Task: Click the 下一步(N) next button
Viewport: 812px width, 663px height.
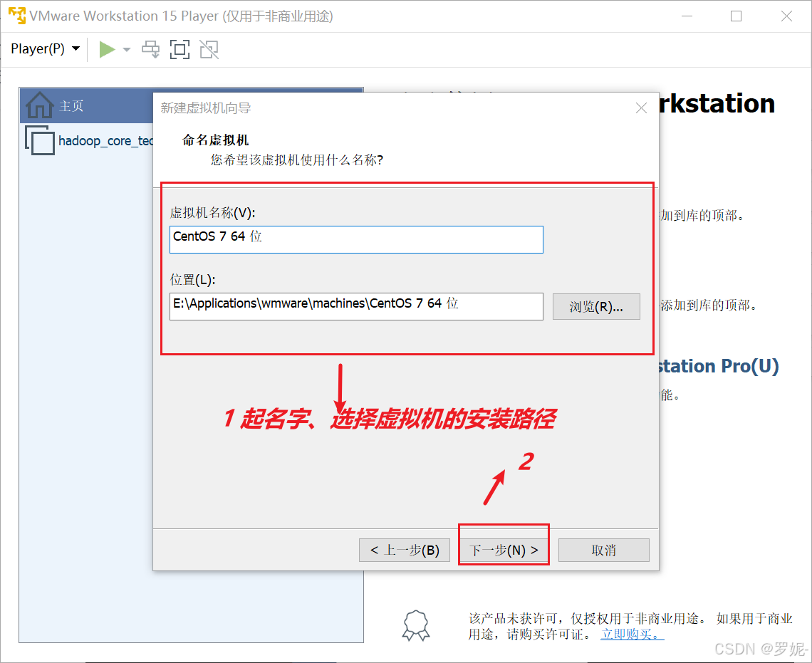Action: 504,550
